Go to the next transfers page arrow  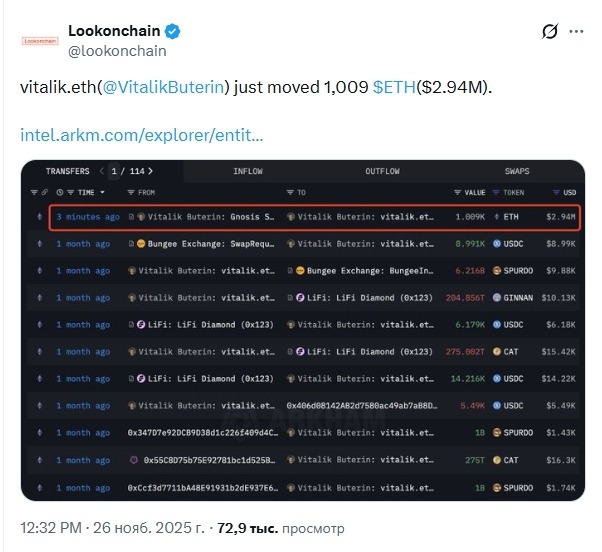tap(150, 171)
